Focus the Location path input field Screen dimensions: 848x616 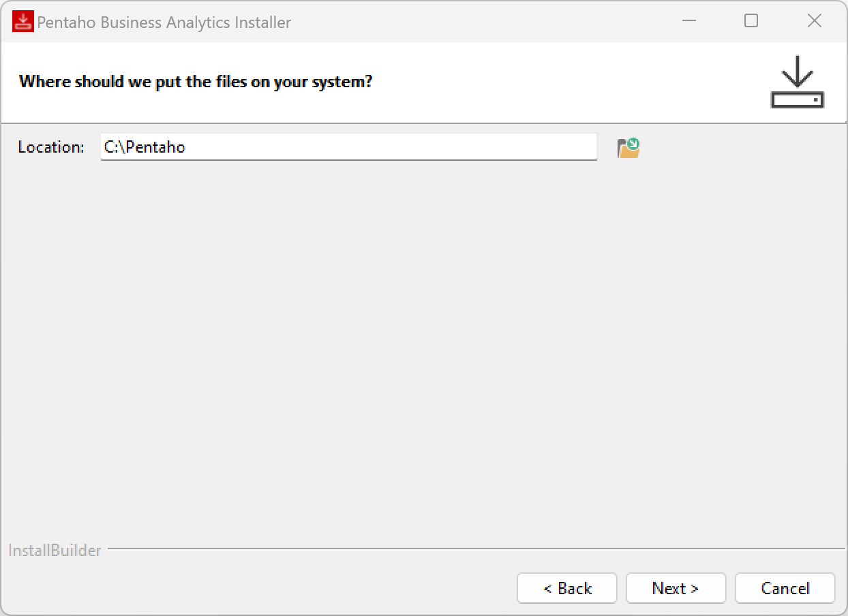click(348, 147)
